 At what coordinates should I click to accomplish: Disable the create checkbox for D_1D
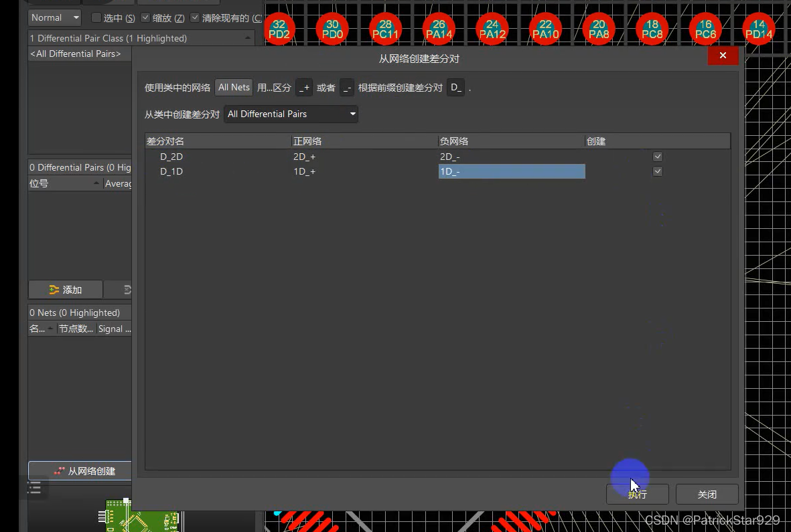point(658,171)
